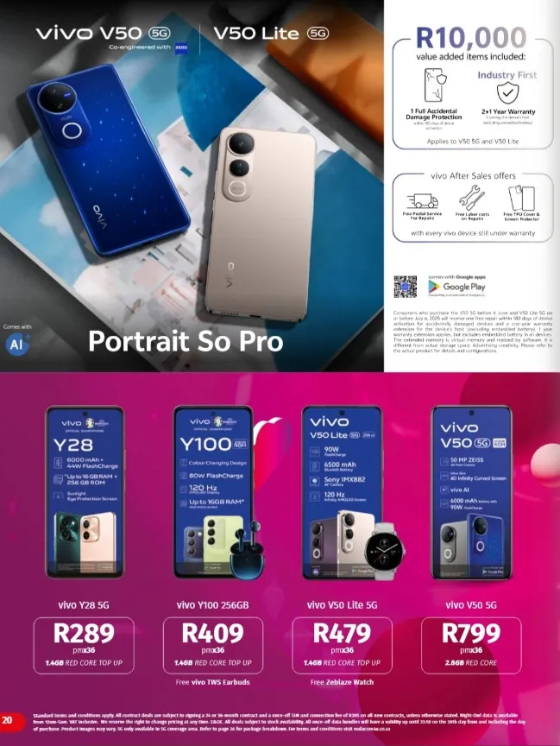
Task: Select the vivo V50 5G phone image
Action: point(472,493)
